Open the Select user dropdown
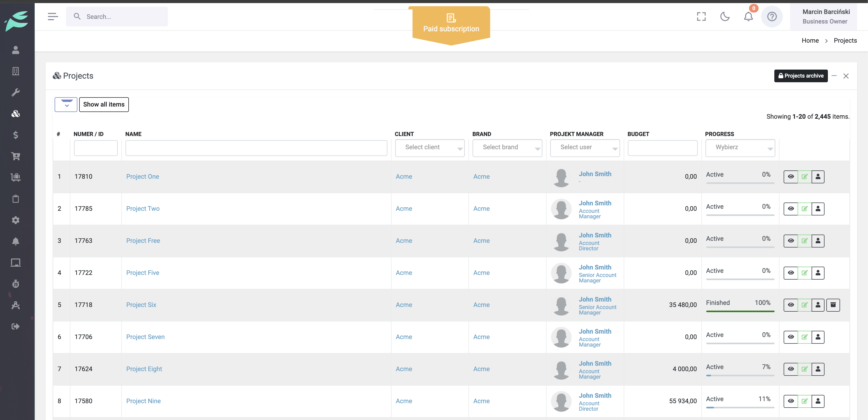Viewport: 868px width, 420px height. (585, 148)
